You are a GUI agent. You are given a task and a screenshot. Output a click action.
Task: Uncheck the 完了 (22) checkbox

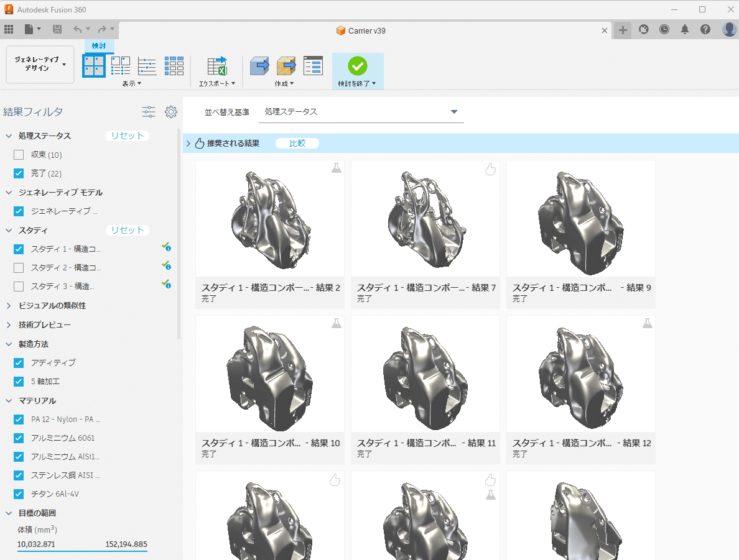[x=19, y=173]
